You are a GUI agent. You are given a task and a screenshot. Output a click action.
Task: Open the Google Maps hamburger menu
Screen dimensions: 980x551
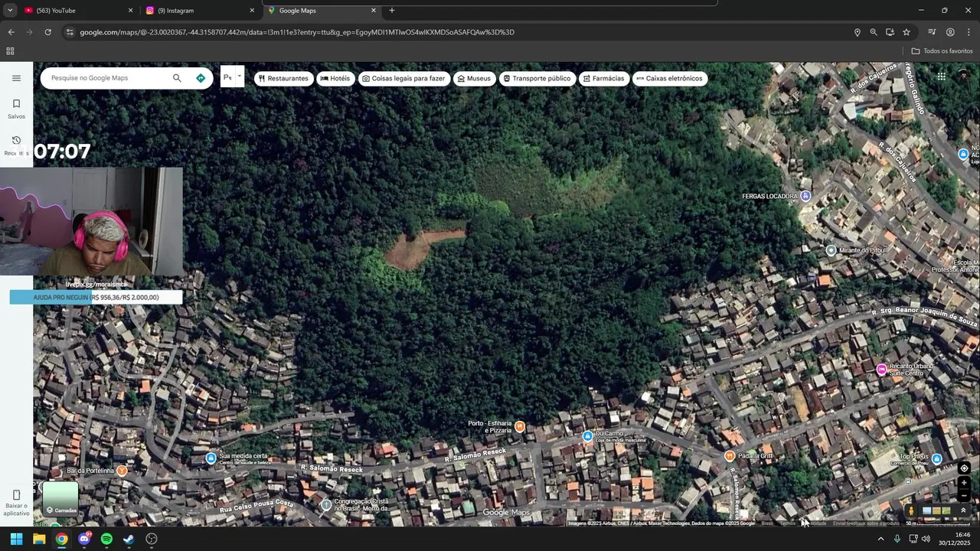pyautogui.click(x=16, y=78)
